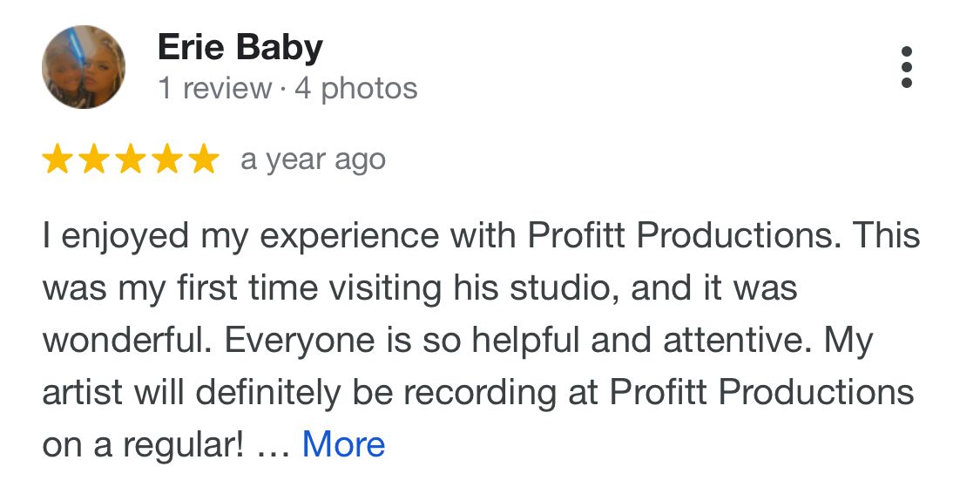Expand the review with the More link
Viewport: 980px width, 480px height.
[343, 444]
